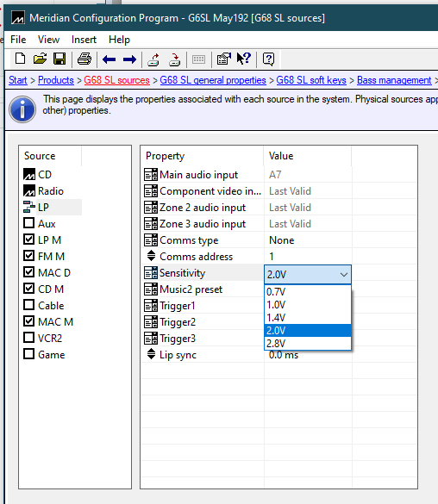
Task: Go to the Products breadcrumb link
Action: click(56, 80)
